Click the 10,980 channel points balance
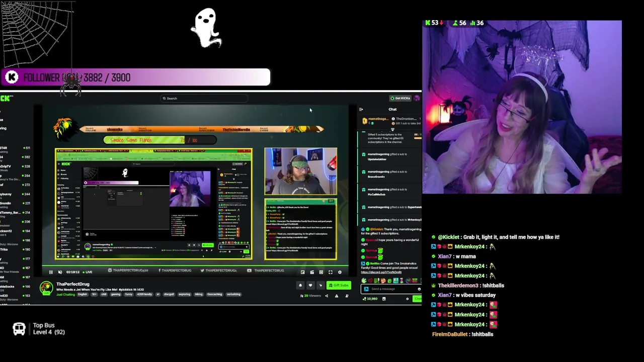This screenshot has width=644, height=362. pos(370,299)
